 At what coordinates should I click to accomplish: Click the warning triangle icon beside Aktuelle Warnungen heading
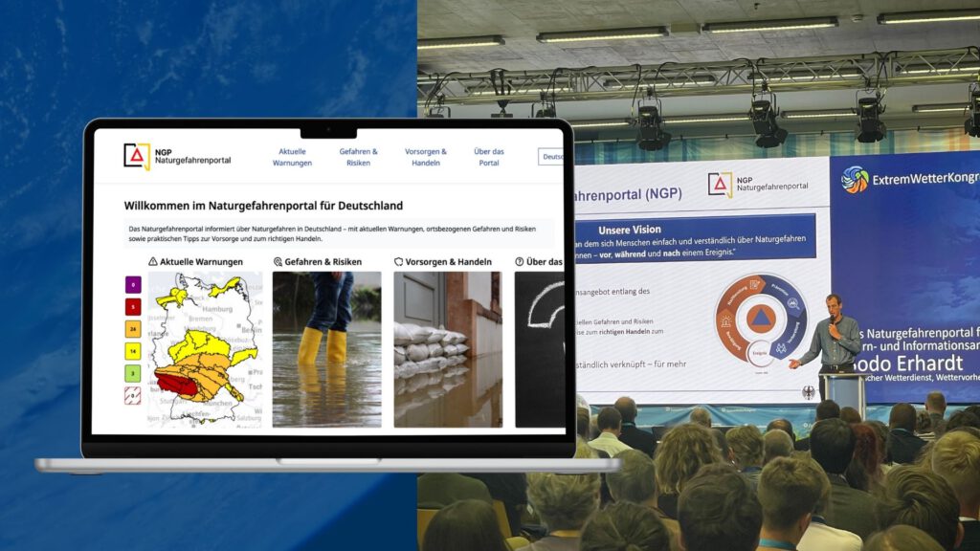click(153, 262)
